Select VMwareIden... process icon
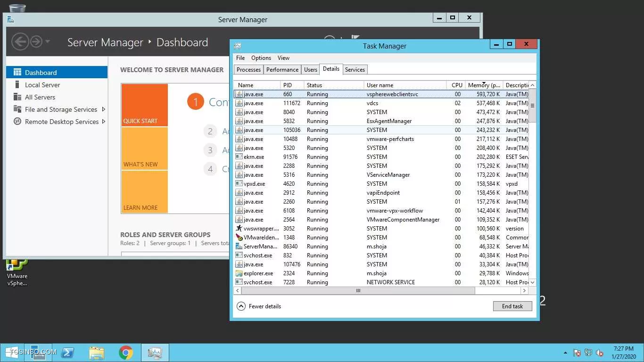This screenshot has height=362, width=644. pos(239,238)
